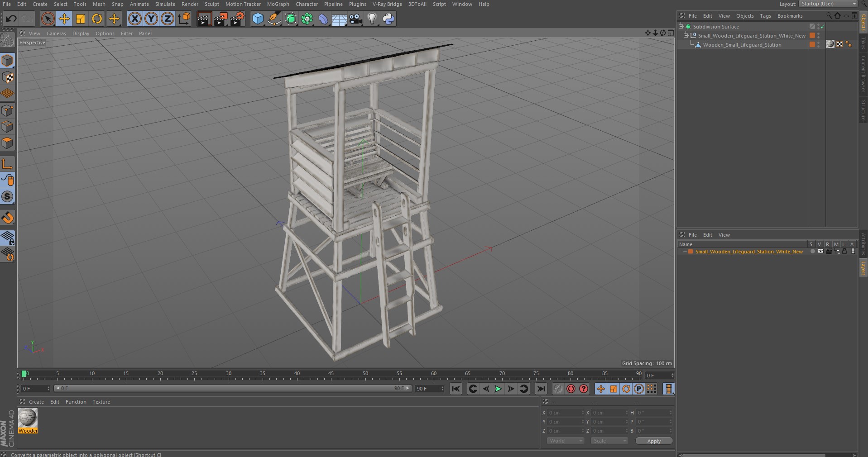Toggle the X axis lock
The height and width of the screenshot is (457, 868).
134,19
